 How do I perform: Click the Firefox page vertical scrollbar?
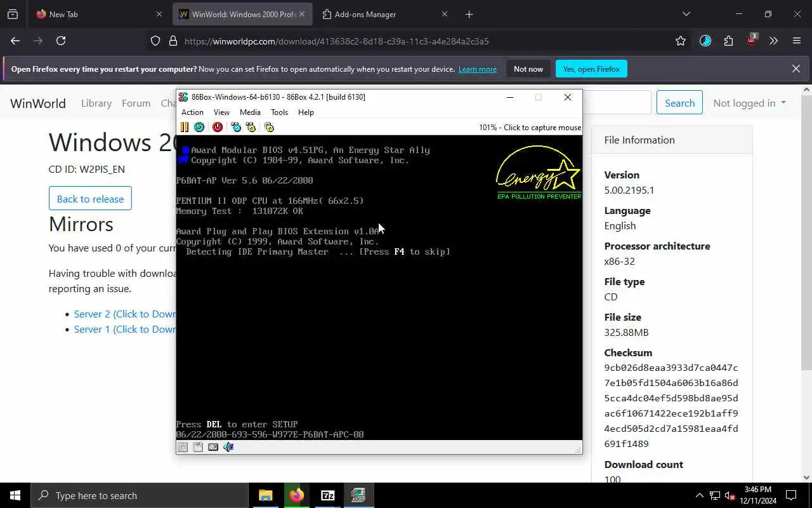click(x=807, y=231)
